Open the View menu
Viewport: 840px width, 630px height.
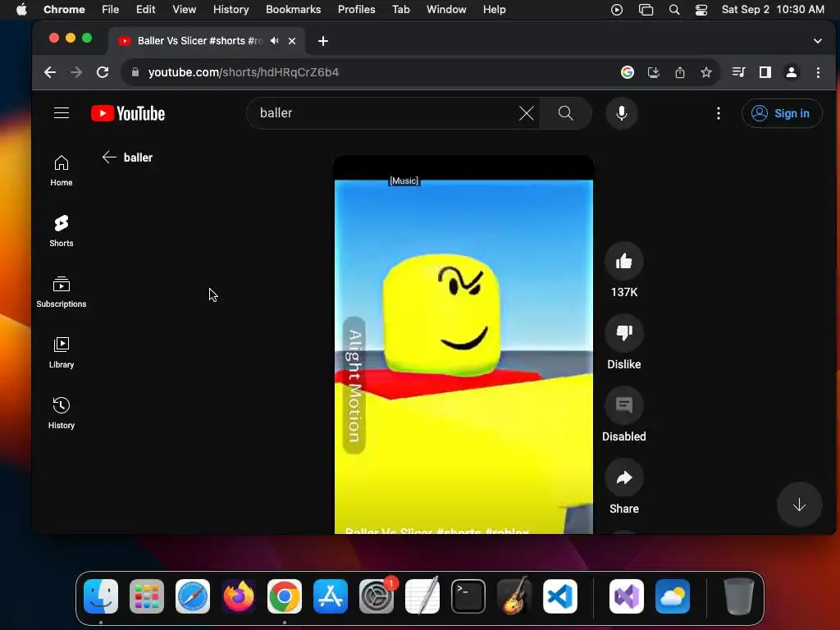(185, 10)
